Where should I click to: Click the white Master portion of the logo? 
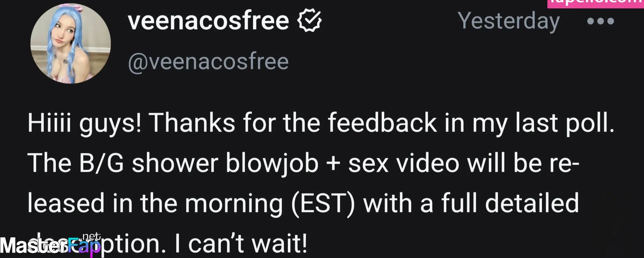(x=34, y=246)
